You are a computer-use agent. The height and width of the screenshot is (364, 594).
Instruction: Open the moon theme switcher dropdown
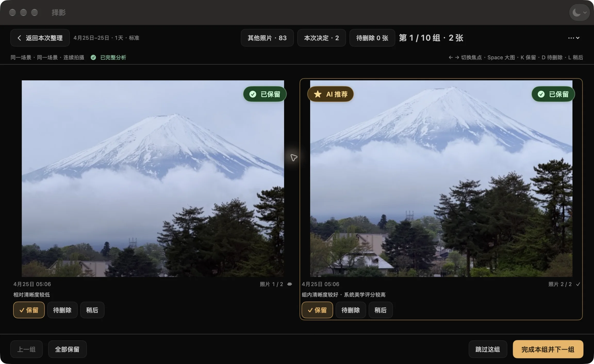tap(579, 12)
